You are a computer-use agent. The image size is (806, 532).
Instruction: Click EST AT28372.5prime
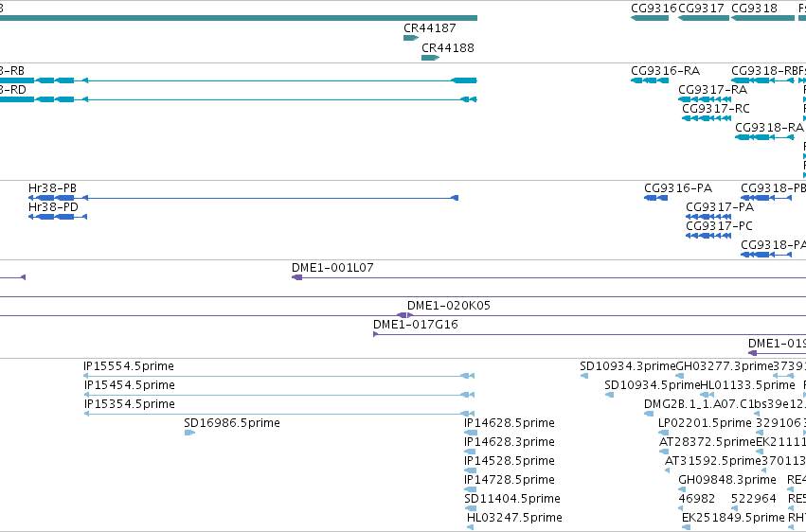coord(664,452)
